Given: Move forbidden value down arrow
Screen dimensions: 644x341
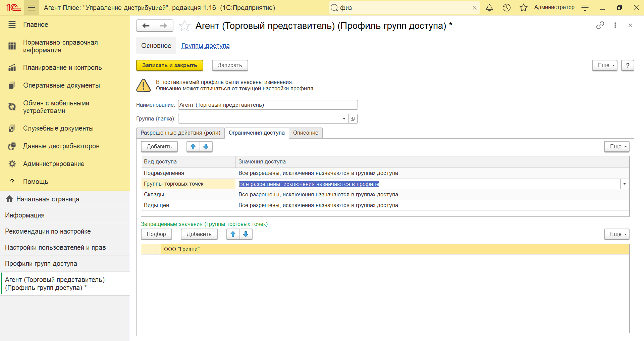Looking at the screenshot, I should click(246, 234).
